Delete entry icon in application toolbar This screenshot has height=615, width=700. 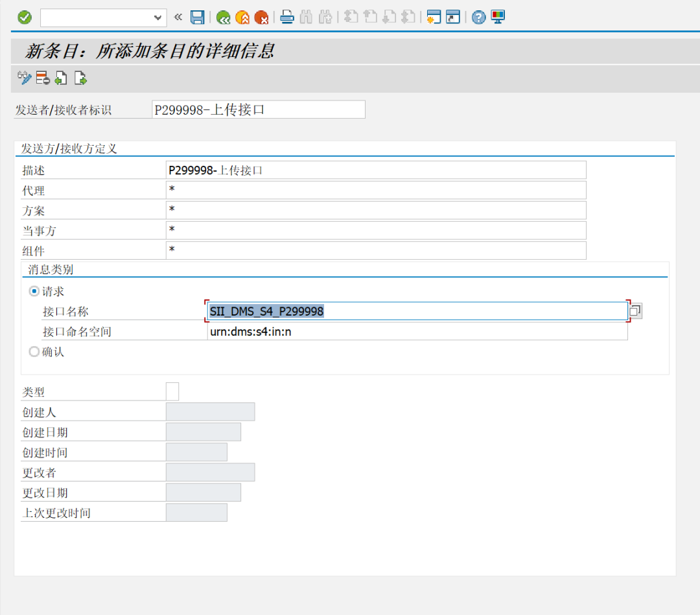(43, 78)
